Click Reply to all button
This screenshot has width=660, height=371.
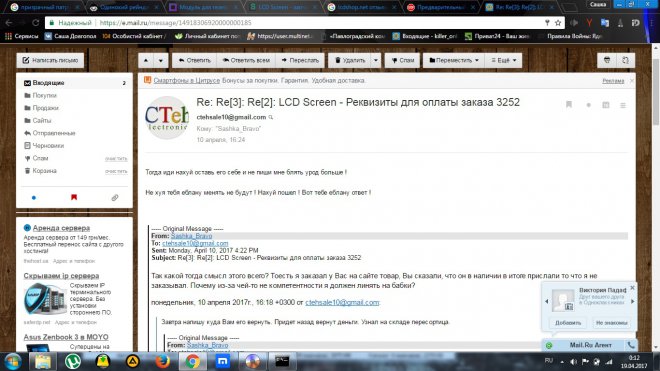pyautogui.click(x=246, y=60)
